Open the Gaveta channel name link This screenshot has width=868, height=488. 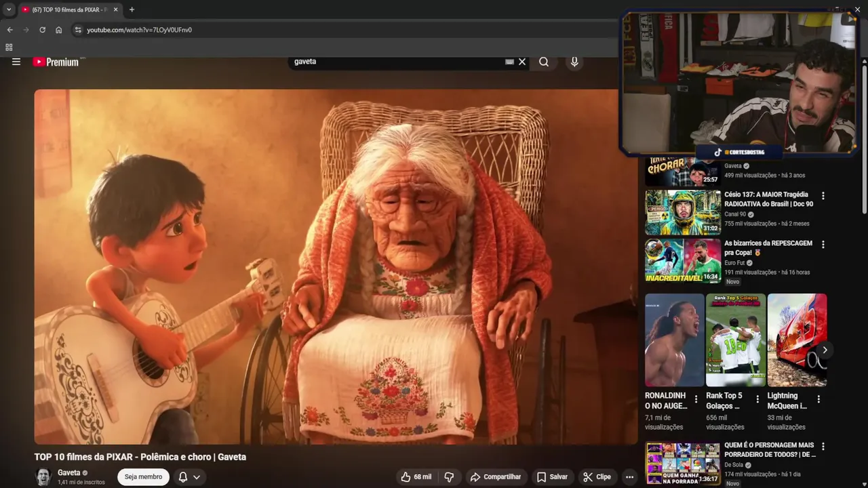tap(68, 472)
